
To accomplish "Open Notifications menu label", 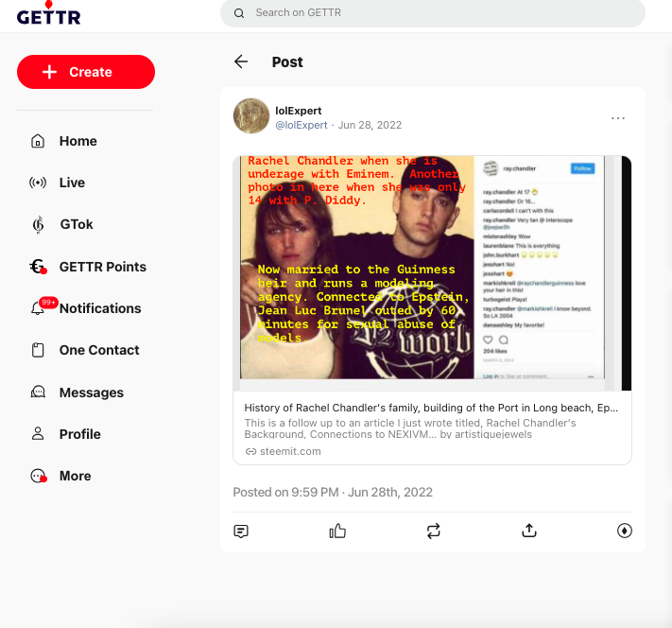I will pyautogui.click(x=100, y=308).
